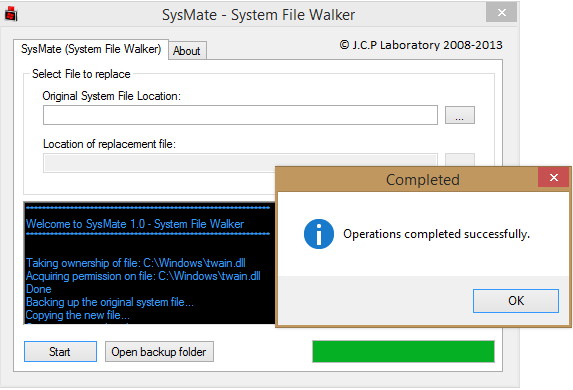Click OK in the Completed dialog
Screen dimensions: 573x390
[x=516, y=301]
